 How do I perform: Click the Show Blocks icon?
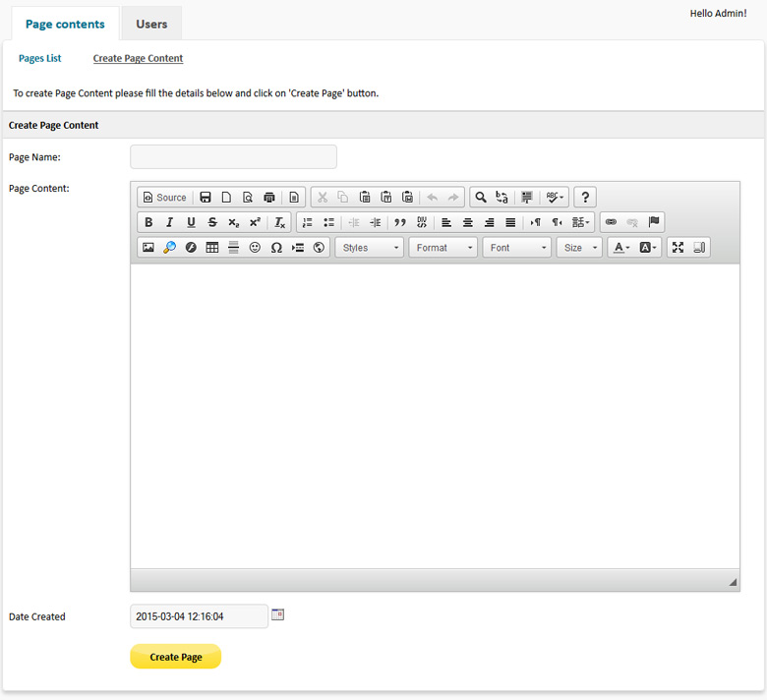[699, 248]
